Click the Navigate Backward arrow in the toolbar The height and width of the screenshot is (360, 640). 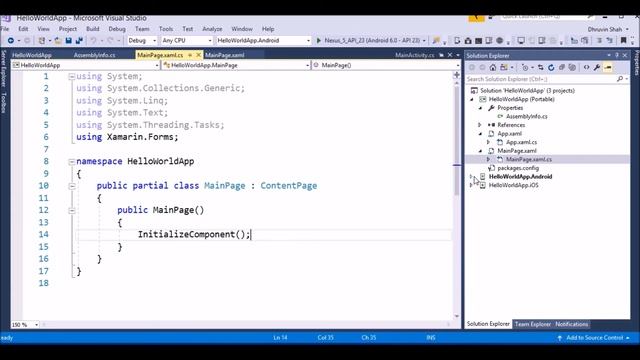11,40
